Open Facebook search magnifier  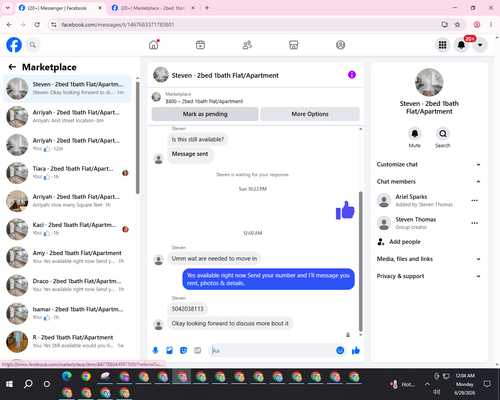[33, 45]
